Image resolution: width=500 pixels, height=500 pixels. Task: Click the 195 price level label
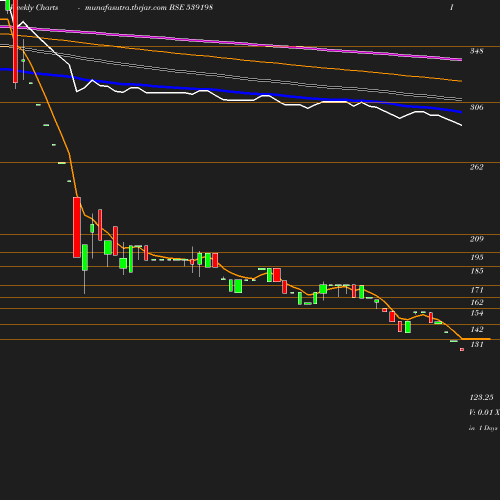476,257
